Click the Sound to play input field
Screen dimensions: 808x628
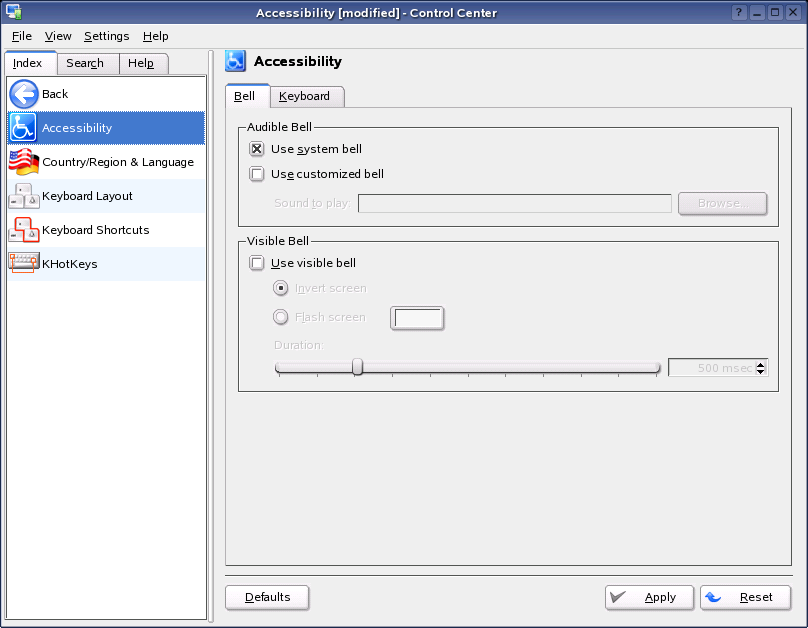(x=515, y=203)
